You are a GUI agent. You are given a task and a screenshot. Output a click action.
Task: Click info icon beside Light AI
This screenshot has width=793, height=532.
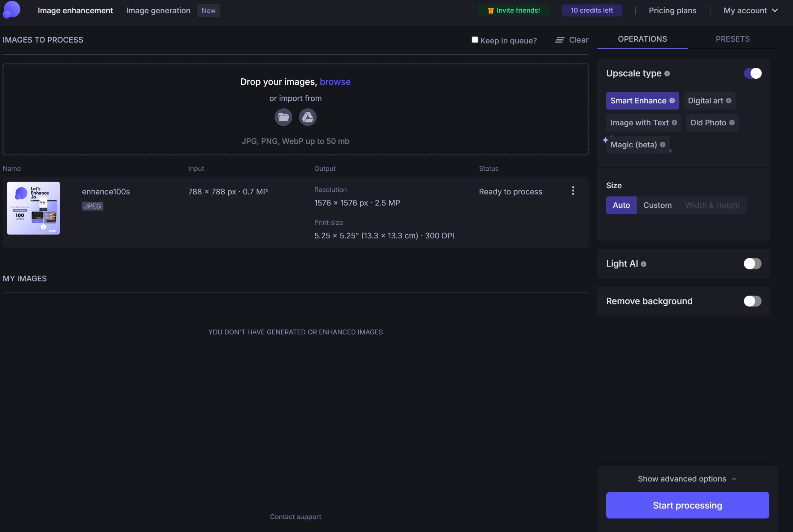coord(643,264)
